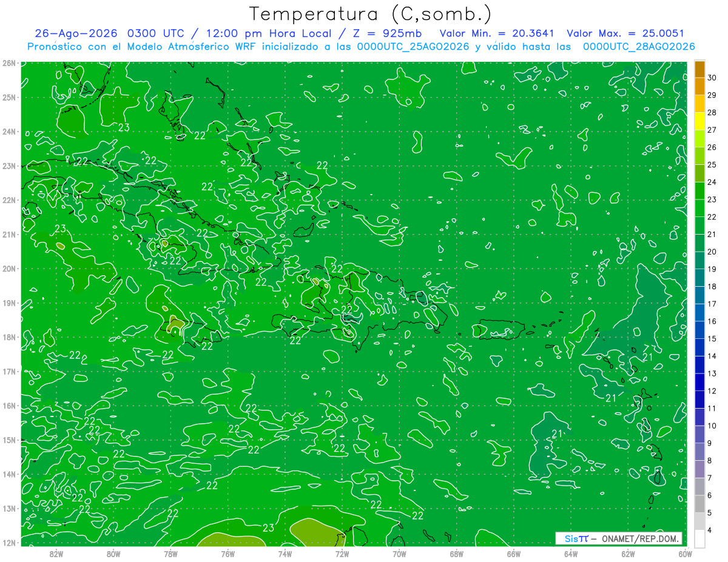Click the orange swatch between 29 and 30
728x562 pixels.
click(x=699, y=86)
